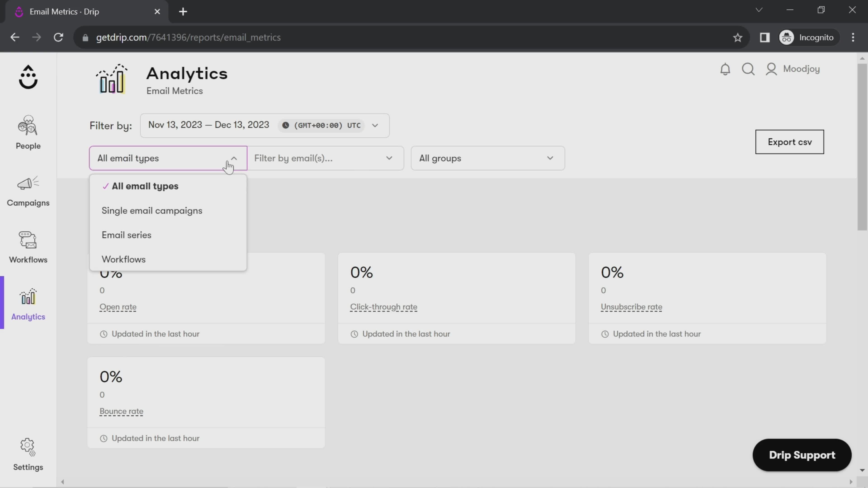The image size is (868, 488).
Task: Open the Filter by email(s) dropdown
Action: point(325,158)
